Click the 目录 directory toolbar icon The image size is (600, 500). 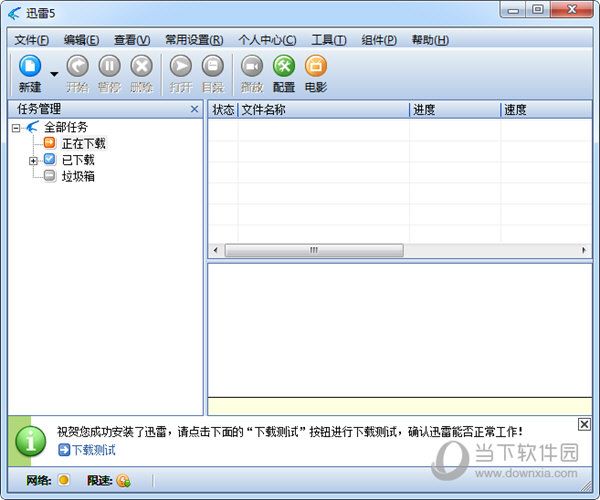[213, 66]
